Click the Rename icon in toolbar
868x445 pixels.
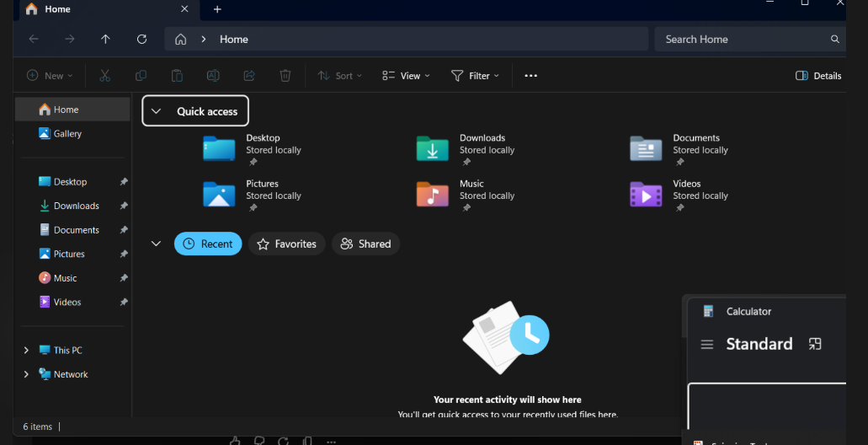pyautogui.click(x=213, y=76)
